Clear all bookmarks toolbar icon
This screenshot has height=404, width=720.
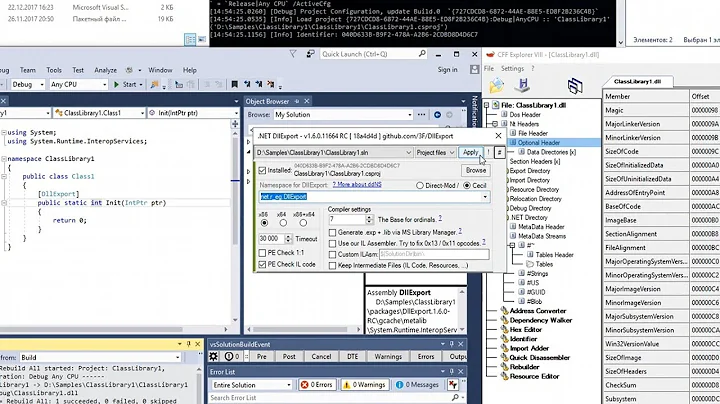tap(271, 84)
